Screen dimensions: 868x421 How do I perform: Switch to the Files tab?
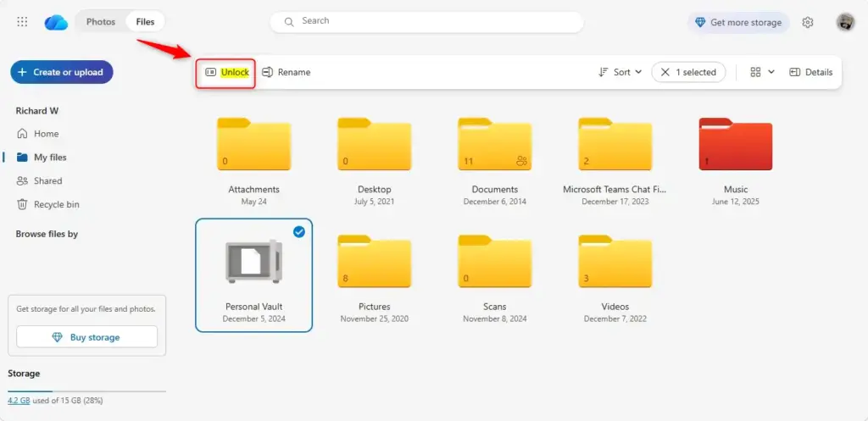click(145, 21)
